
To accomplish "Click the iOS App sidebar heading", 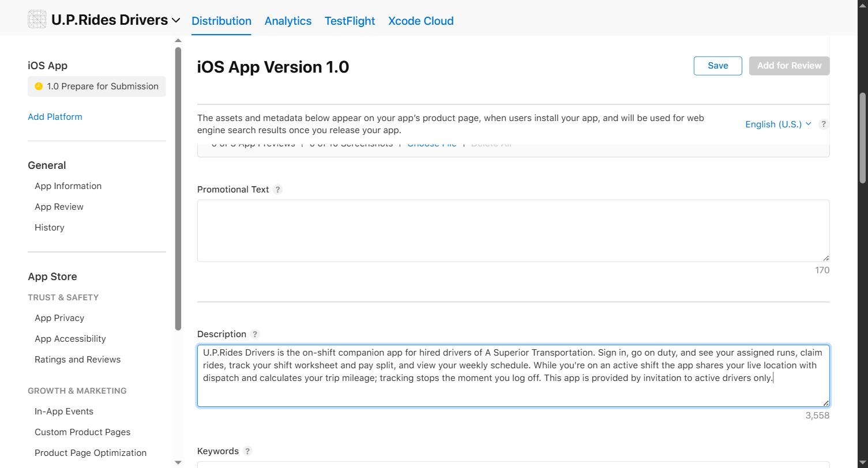I will point(47,66).
